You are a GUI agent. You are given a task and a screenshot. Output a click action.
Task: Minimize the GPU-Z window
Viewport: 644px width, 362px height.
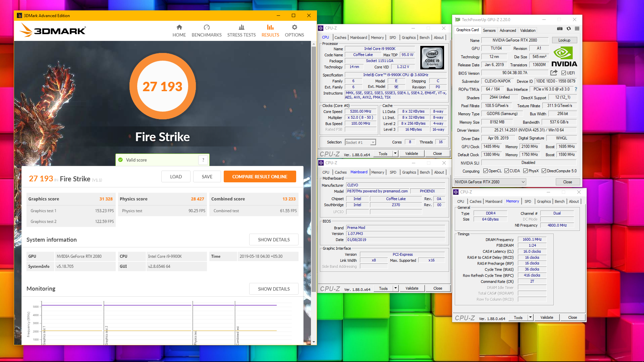point(544,20)
